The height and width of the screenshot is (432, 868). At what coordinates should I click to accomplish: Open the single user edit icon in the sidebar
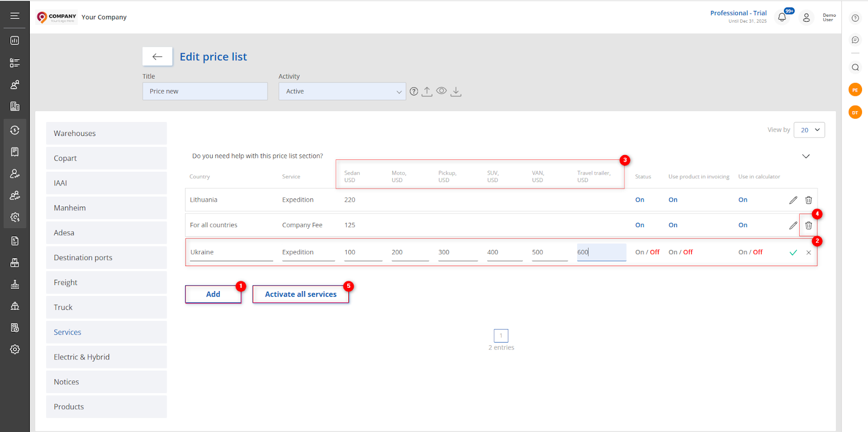[x=15, y=173]
